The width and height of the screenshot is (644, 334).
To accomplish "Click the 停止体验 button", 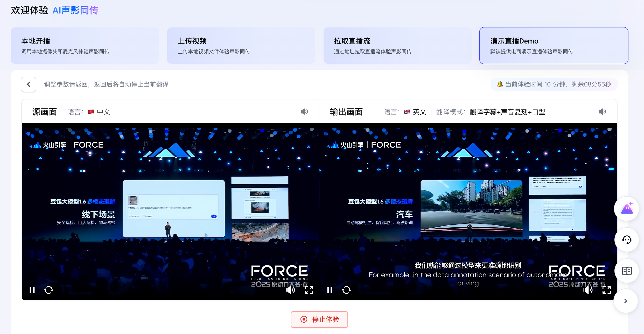I will pos(319,320).
